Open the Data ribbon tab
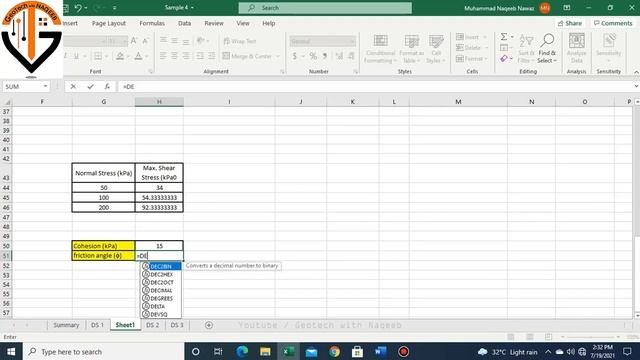 tap(184, 23)
